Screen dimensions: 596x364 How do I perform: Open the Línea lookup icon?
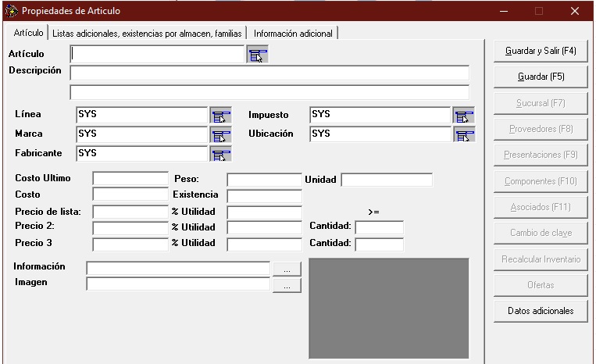tap(220, 116)
